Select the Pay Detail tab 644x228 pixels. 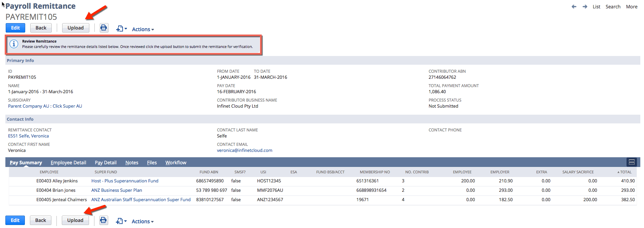(105, 163)
